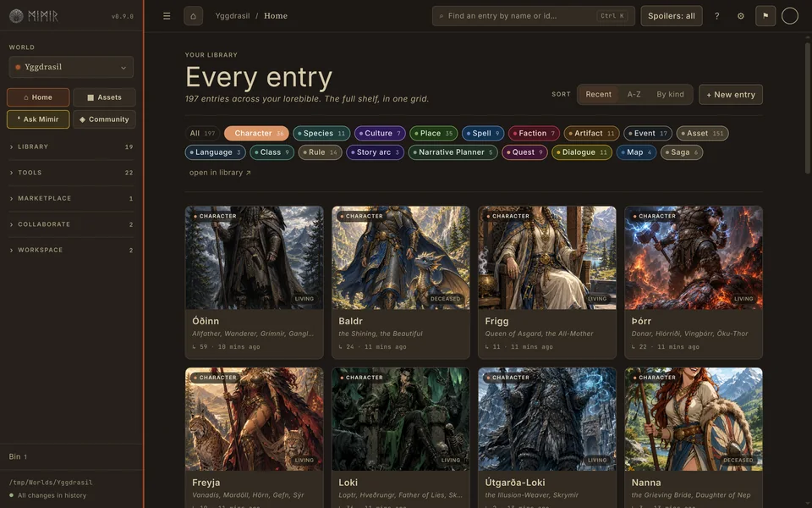Expand the Marketplace sidebar section
This screenshot has height=508, width=812.
point(71,198)
